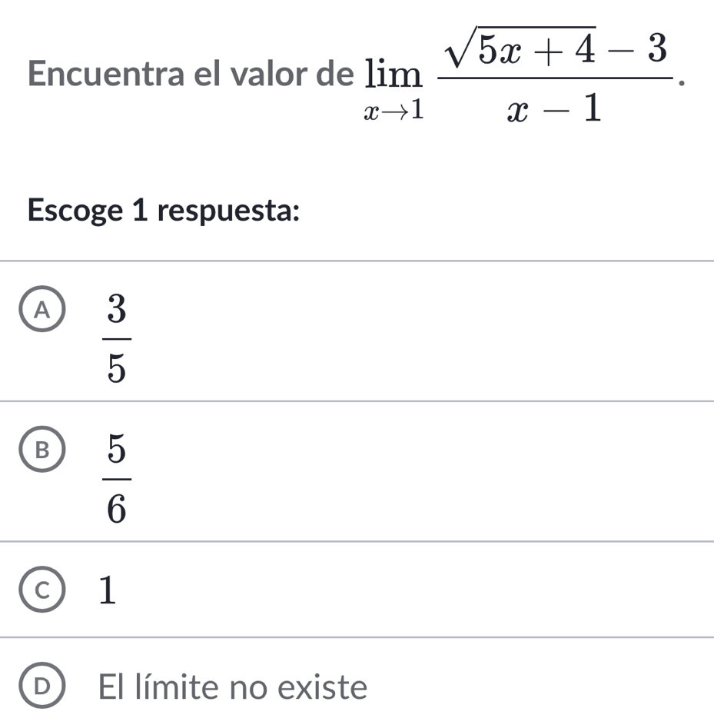The image size is (714, 728).
Task: Click the 'El límite no existe' answer text
Action: coord(234,686)
